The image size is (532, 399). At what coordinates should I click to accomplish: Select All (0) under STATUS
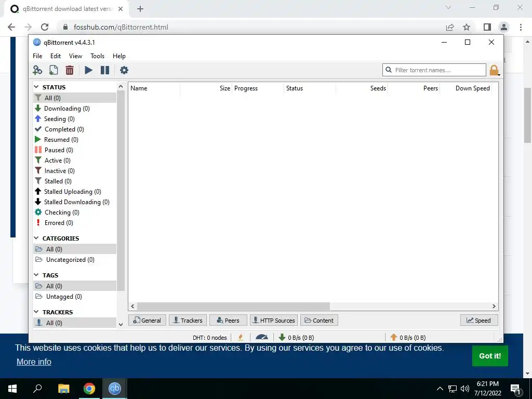(x=75, y=98)
